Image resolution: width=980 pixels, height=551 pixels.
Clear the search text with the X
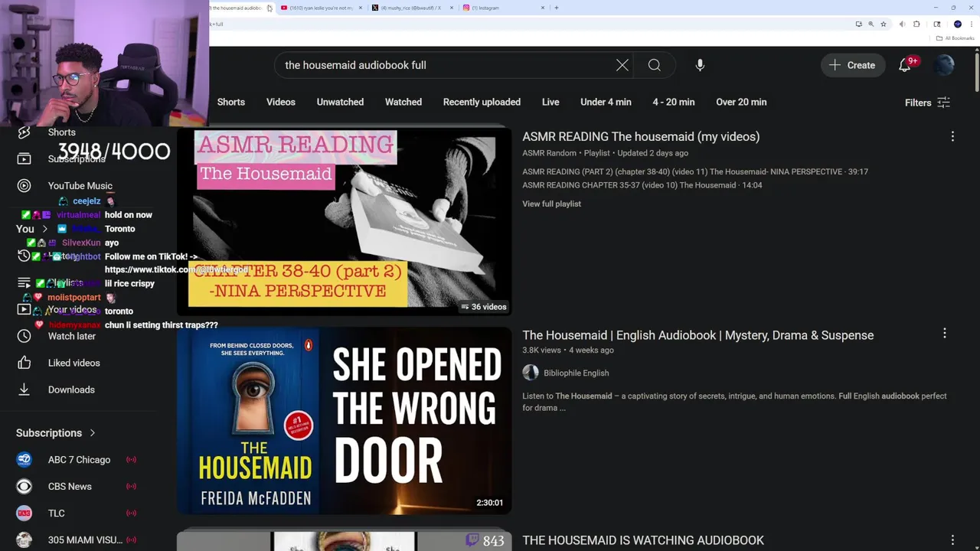click(x=622, y=65)
